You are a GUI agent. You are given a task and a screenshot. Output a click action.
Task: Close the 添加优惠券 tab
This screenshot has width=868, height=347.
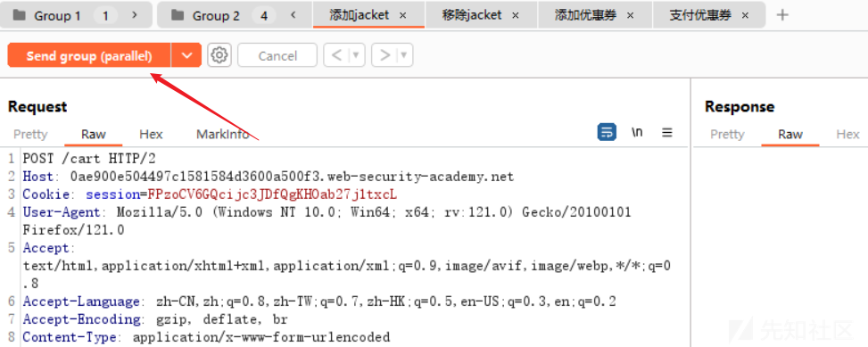(630, 15)
